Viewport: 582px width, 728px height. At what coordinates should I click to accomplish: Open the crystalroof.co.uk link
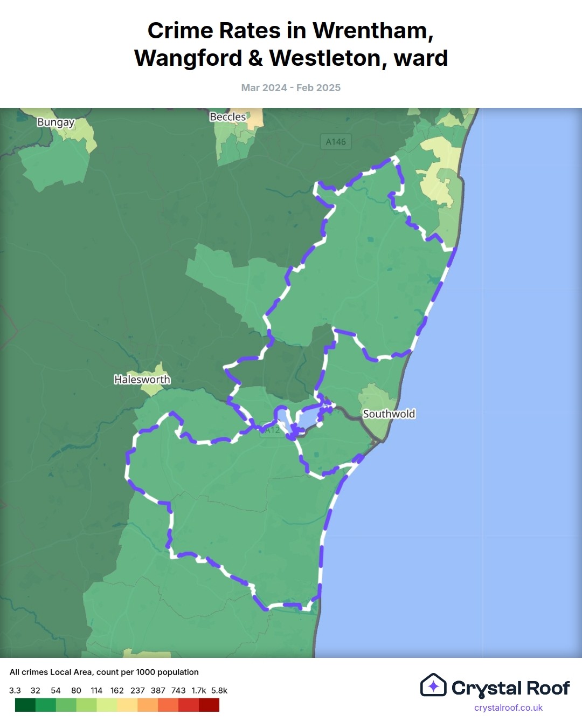(x=508, y=708)
